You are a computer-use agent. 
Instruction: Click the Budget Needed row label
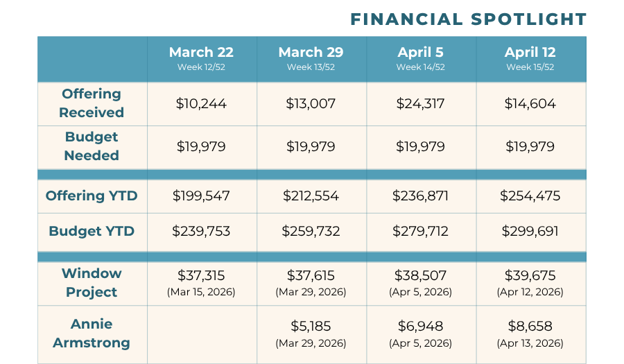92,146
